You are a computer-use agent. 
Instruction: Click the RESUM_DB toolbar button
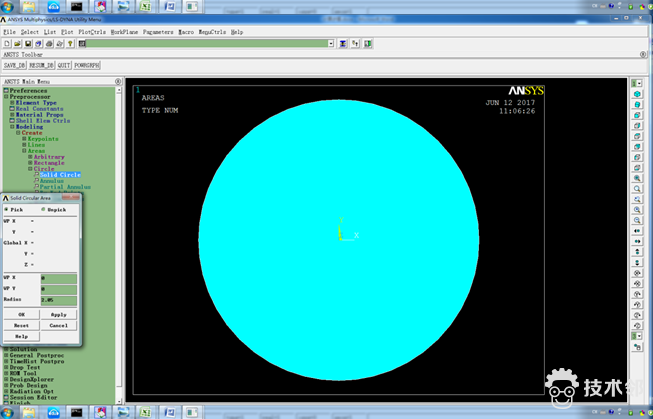pos(41,65)
